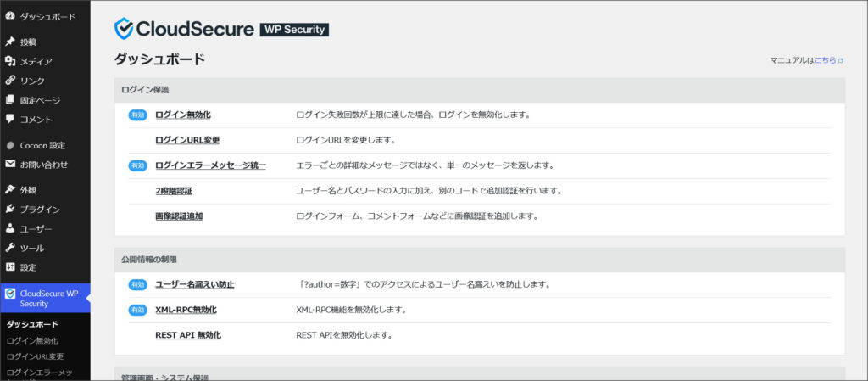
Task: Open the XML-RPC無効化 link
Action: click(186, 310)
